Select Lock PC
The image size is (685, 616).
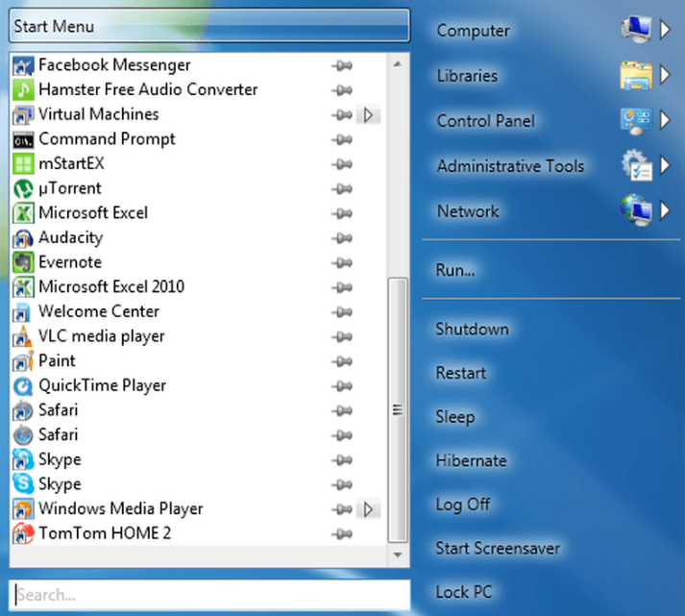point(464,592)
